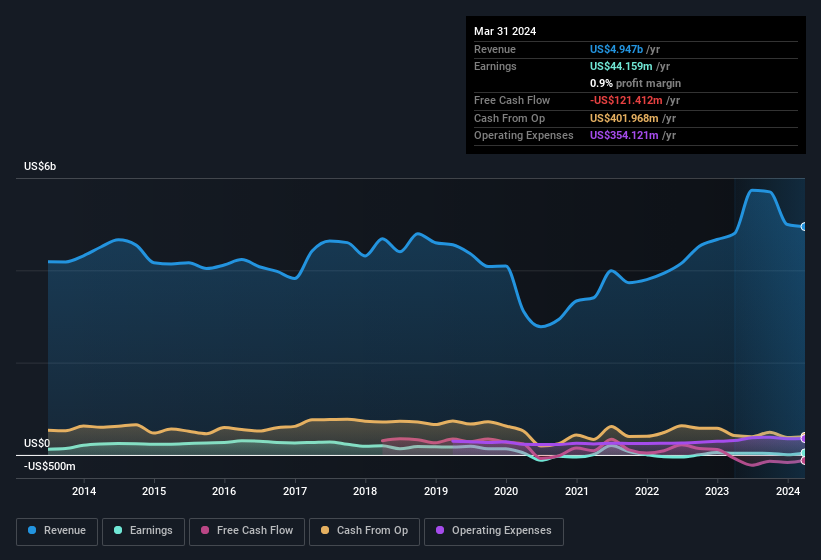Screen dimensions: 821x560
Task: Click the 2014 x-axis year label
Action: [x=84, y=491]
